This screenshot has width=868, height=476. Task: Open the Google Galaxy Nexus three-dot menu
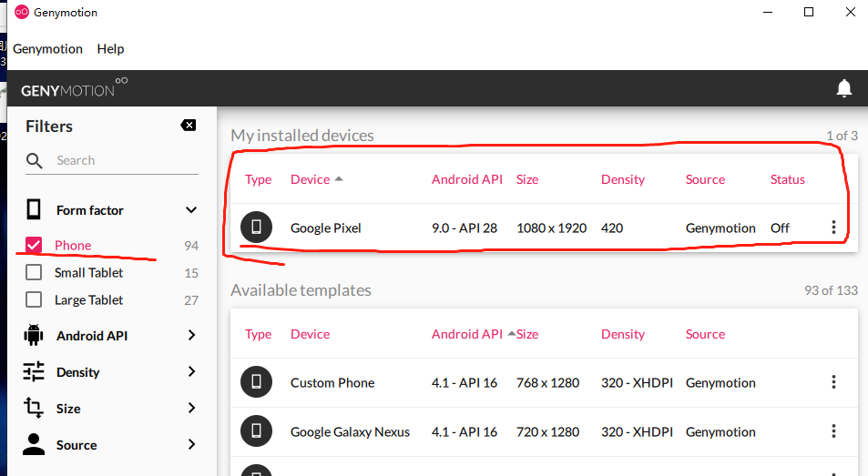pos(833,431)
